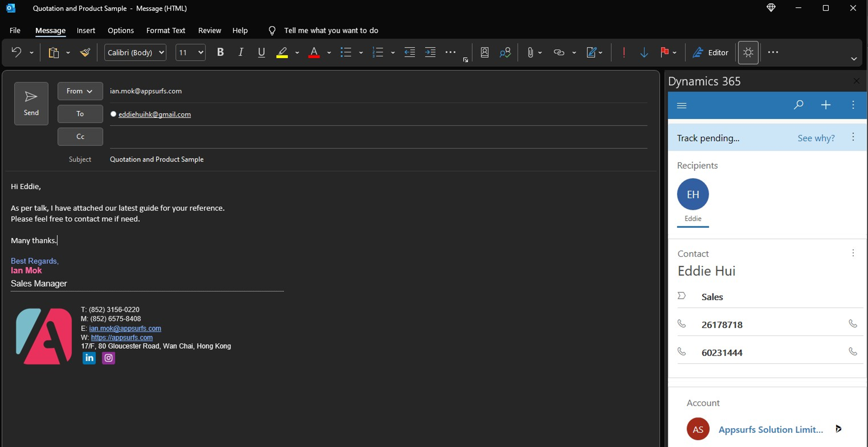
Task: Insert a bulleted list
Action: (x=346, y=52)
